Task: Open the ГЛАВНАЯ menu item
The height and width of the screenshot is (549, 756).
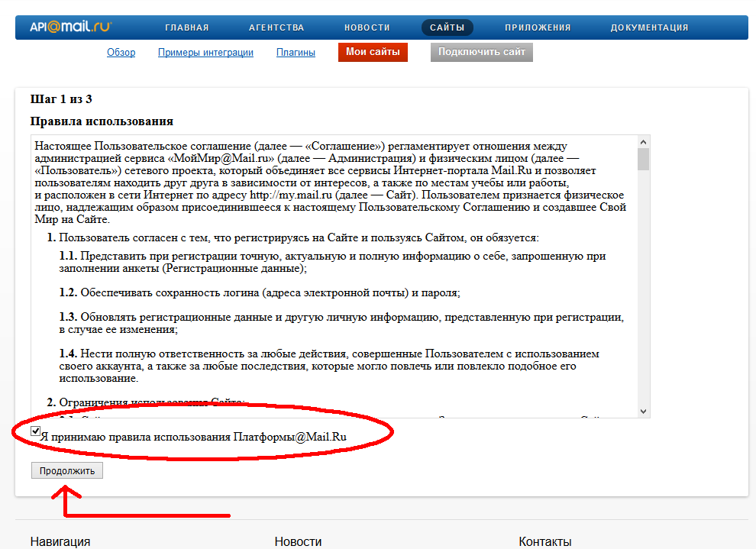Action: [187, 27]
